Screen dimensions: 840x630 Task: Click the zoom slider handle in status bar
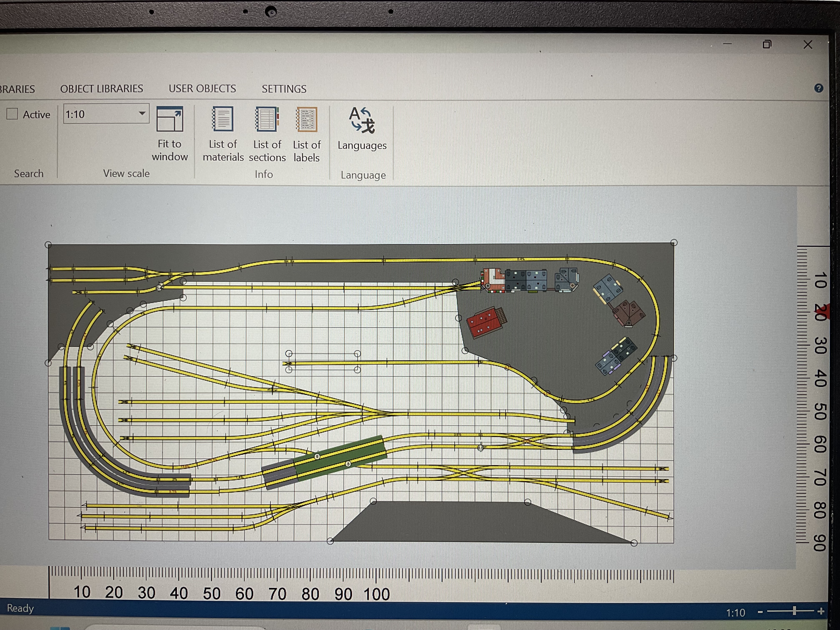pos(794,611)
